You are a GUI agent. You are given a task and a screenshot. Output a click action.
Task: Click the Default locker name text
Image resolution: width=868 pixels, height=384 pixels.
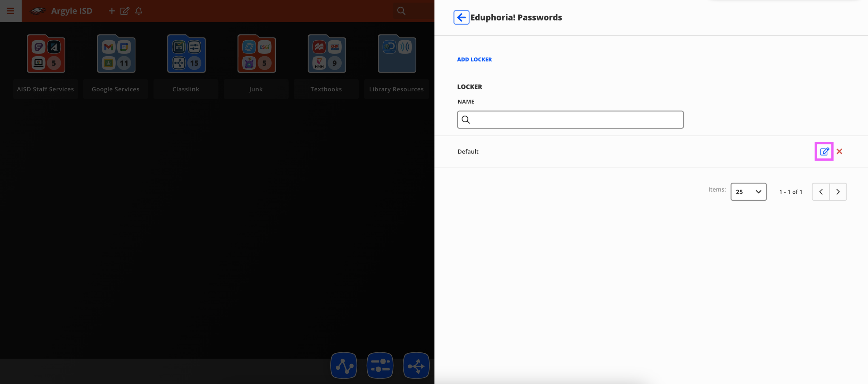coord(468,151)
